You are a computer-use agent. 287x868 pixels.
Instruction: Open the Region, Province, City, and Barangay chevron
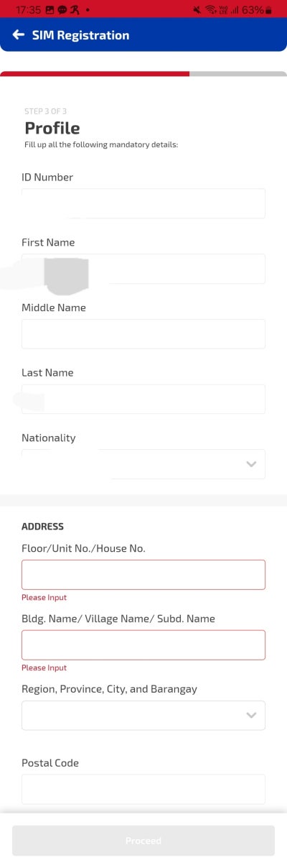point(251,716)
